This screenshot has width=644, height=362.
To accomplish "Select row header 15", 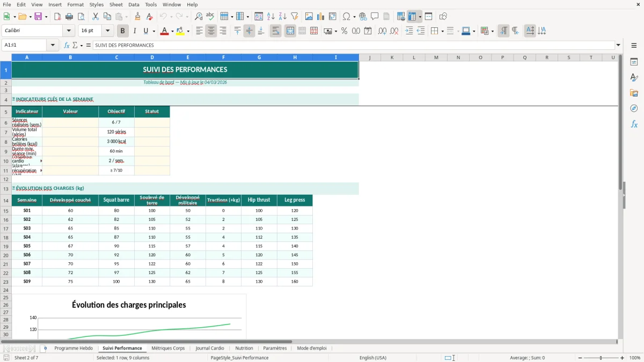I will (x=6, y=211).
